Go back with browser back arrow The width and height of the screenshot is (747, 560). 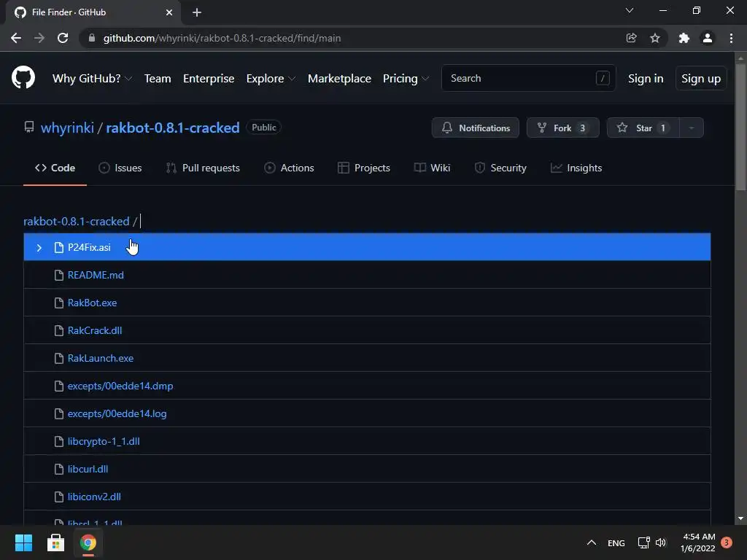[16, 38]
